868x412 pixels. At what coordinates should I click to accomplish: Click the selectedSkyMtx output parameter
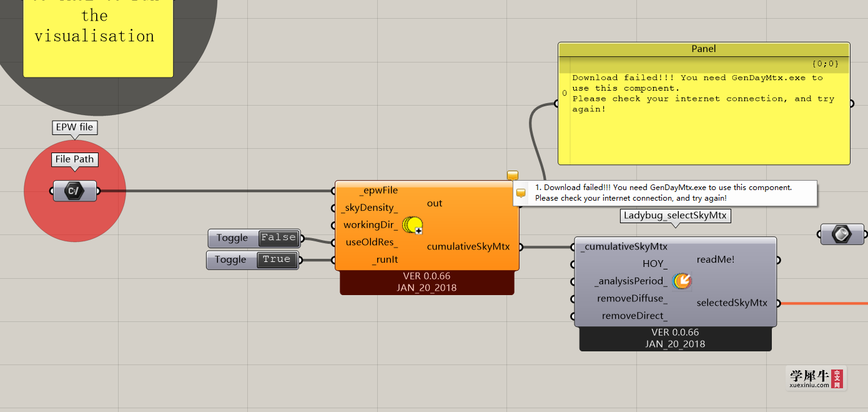[x=732, y=303]
